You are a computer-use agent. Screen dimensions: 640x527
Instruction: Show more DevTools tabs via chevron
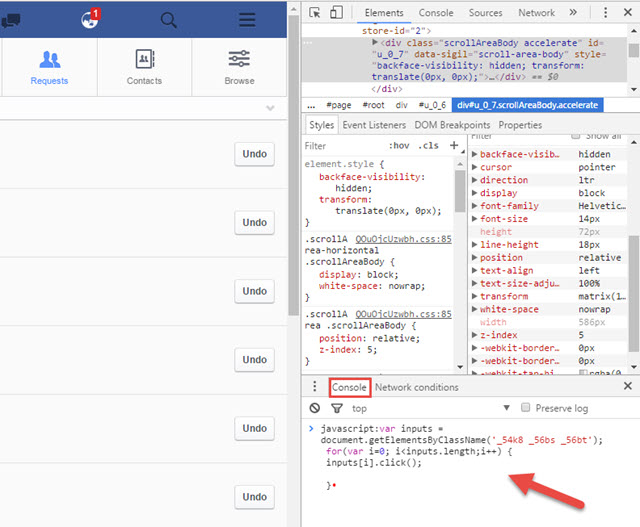(x=573, y=12)
